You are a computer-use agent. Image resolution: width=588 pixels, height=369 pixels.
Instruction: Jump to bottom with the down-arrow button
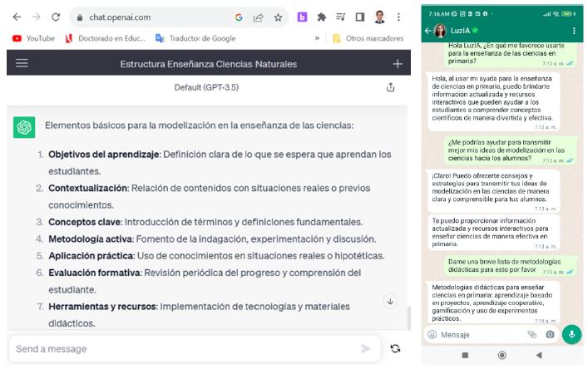390,302
